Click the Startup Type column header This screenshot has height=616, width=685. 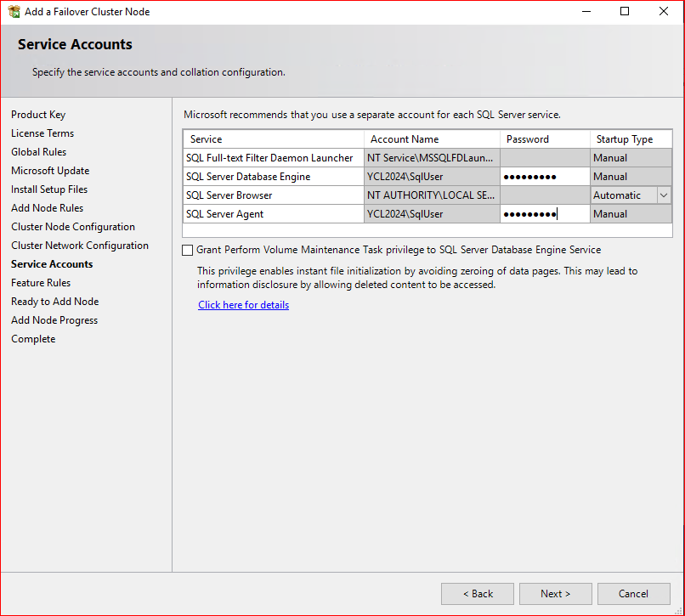631,139
